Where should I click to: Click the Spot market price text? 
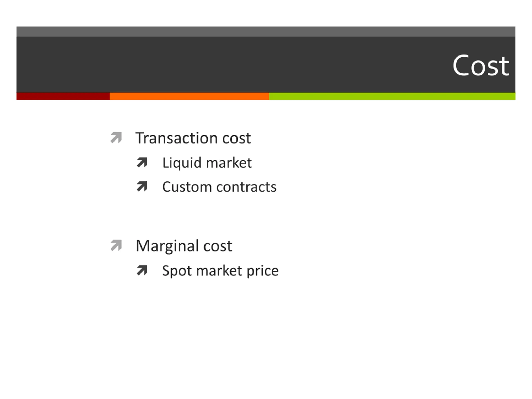(220, 271)
